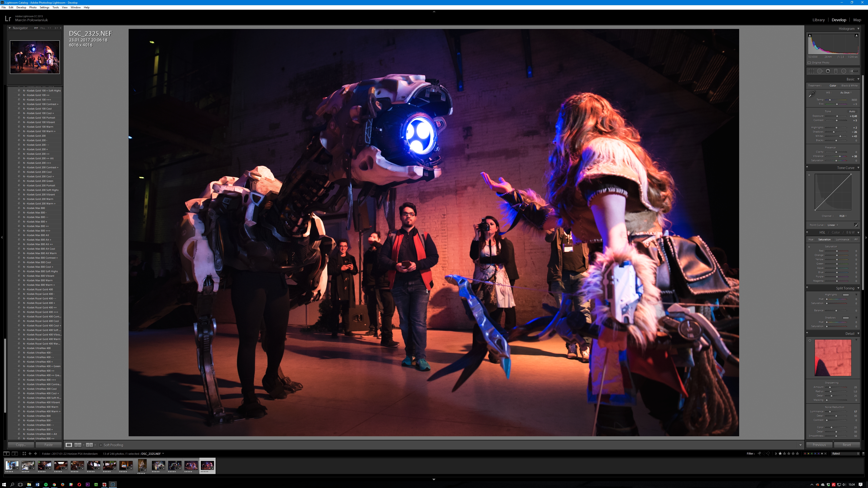Click the Previous button
Screen dimensions: 868x488
pyautogui.click(x=819, y=445)
